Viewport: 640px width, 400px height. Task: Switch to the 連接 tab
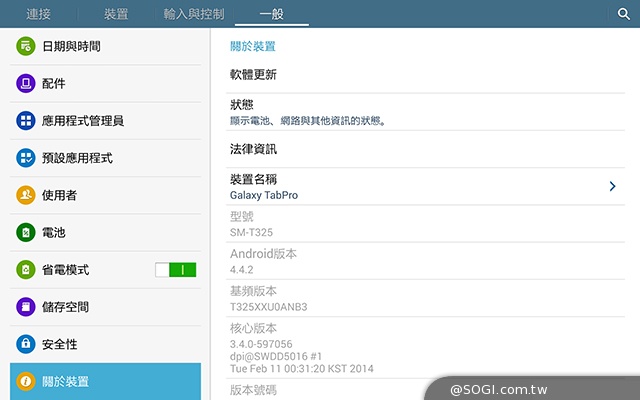coord(39,14)
